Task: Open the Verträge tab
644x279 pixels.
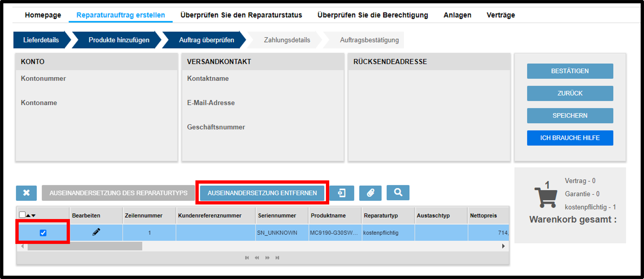Action: click(501, 15)
